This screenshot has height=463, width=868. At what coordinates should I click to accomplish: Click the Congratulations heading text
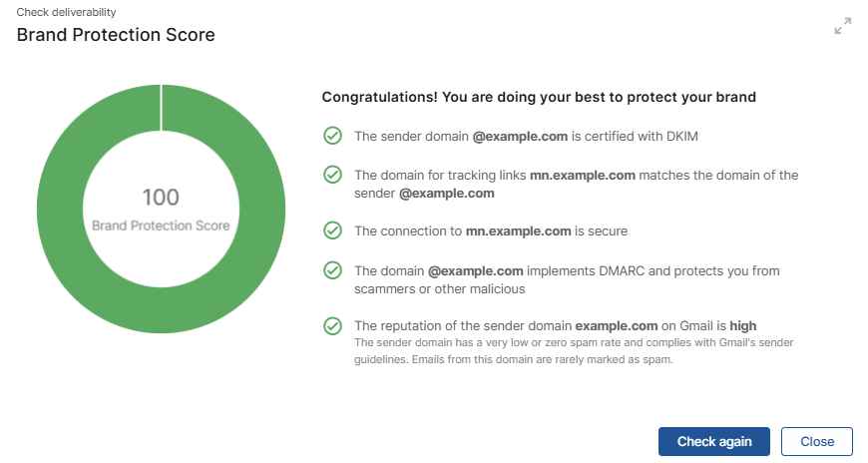tap(539, 97)
